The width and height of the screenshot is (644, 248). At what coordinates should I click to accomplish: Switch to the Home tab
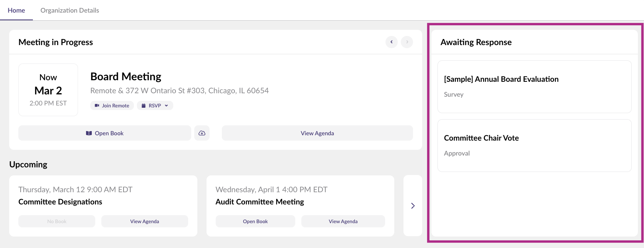pos(16,10)
